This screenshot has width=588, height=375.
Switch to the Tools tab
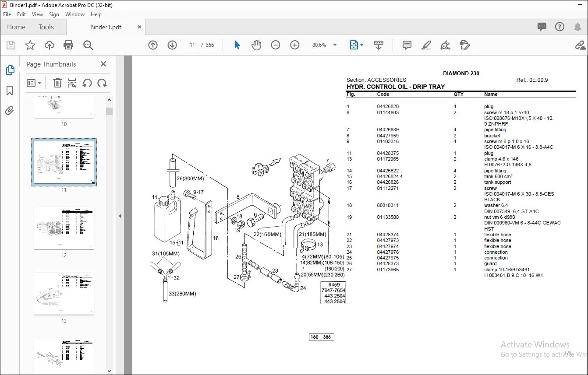pos(46,27)
